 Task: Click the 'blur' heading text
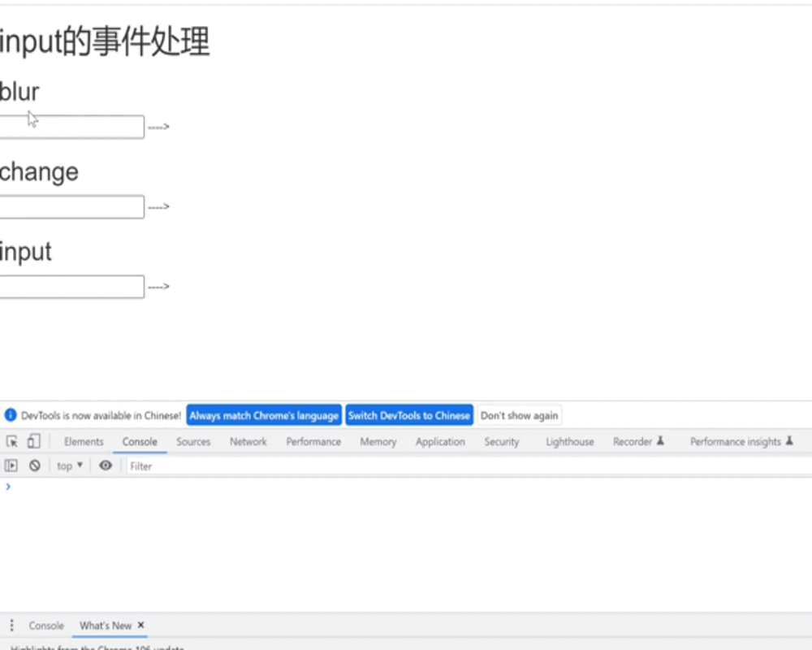(19, 92)
